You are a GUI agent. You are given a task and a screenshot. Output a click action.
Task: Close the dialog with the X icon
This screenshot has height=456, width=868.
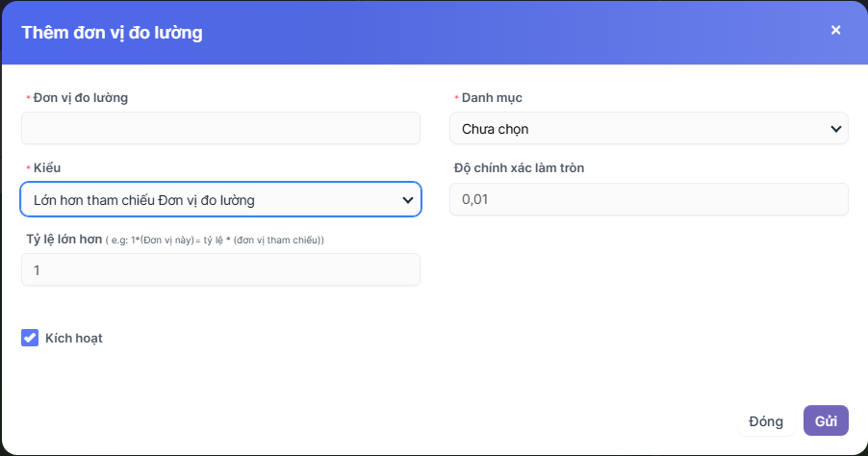click(835, 30)
